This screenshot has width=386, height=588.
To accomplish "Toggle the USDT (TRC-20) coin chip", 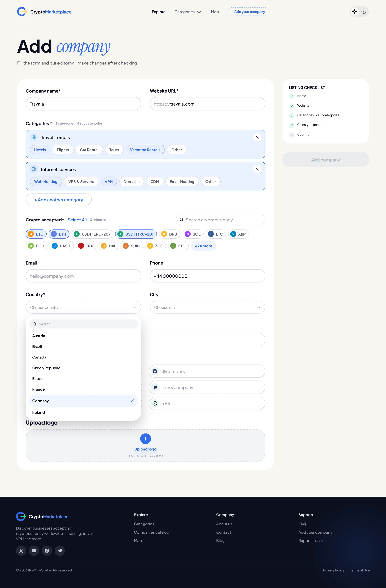I will tap(136, 234).
